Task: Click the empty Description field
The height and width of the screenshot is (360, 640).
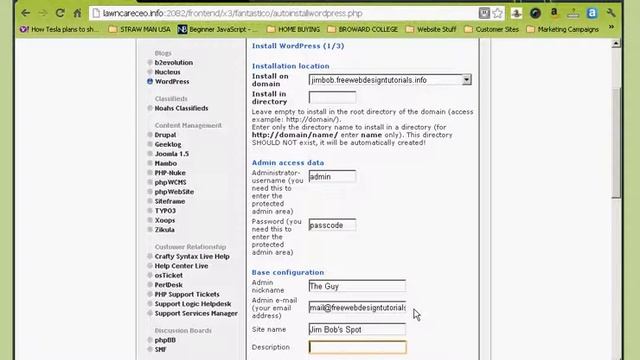Action: pyautogui.click(x=357, y=347)
